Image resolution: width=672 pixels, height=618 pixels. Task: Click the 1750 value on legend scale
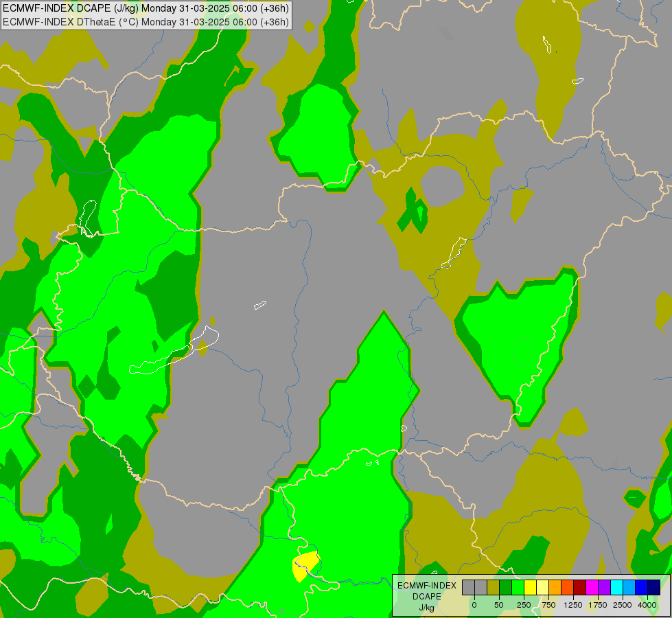(x=598, y=605)
